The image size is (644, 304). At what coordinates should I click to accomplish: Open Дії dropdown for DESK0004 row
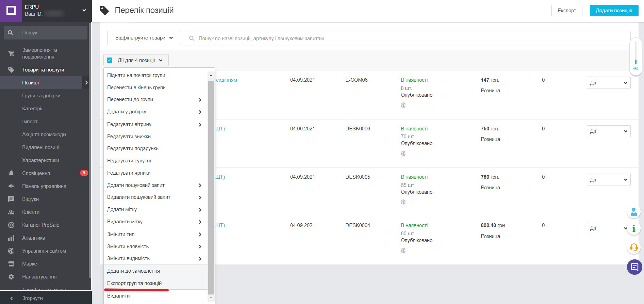tap(609, 228)
